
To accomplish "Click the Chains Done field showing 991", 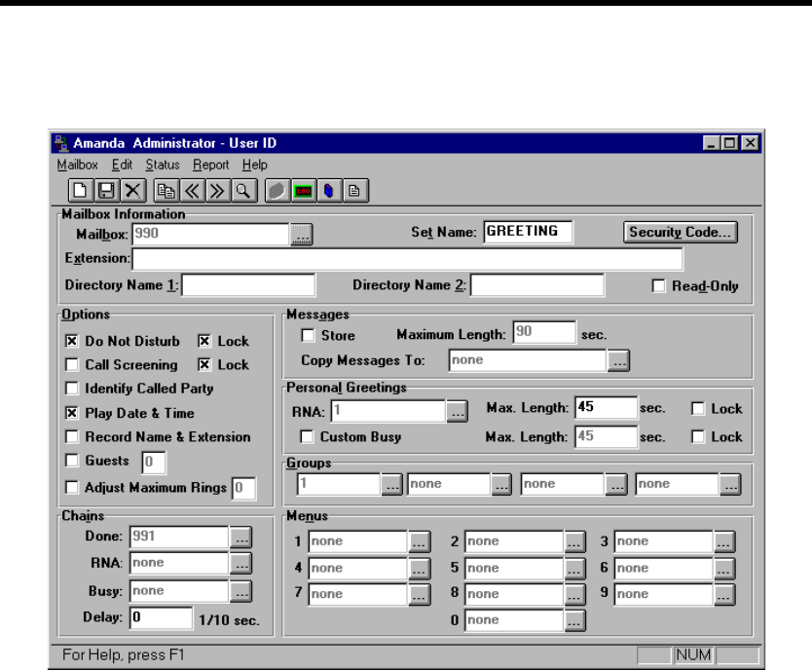I will pyautogui.click(x=179, y=537).
